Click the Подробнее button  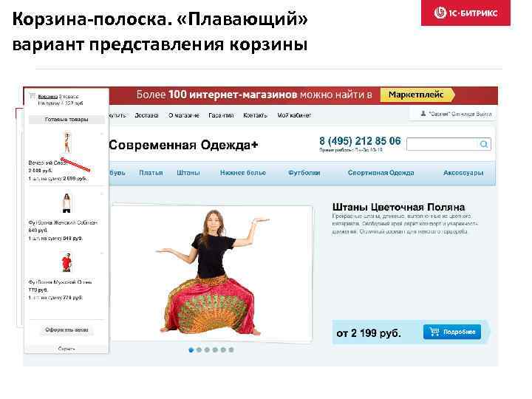[x=452, y=332]
